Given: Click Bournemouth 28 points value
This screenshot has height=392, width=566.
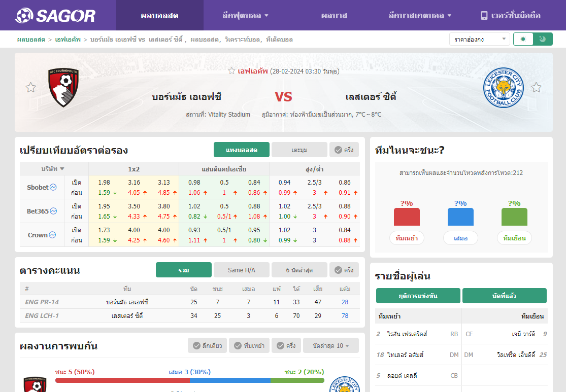Looking at the screenshot, I should tap(345, 302).
